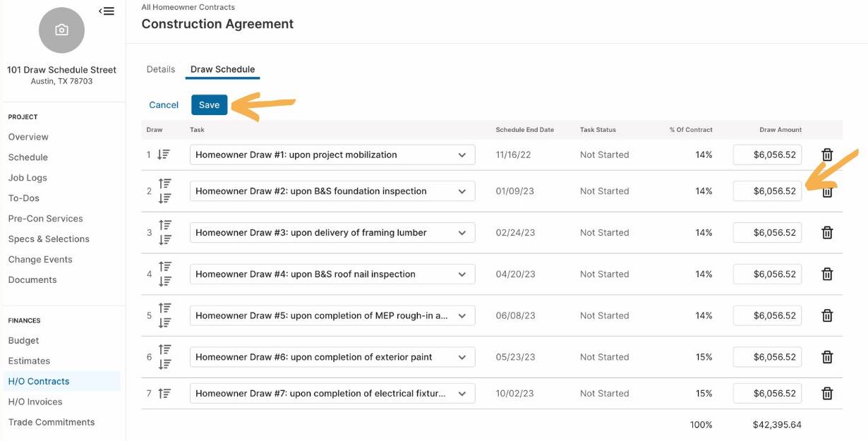Open Overview in the project sidebar

[28, 137]
